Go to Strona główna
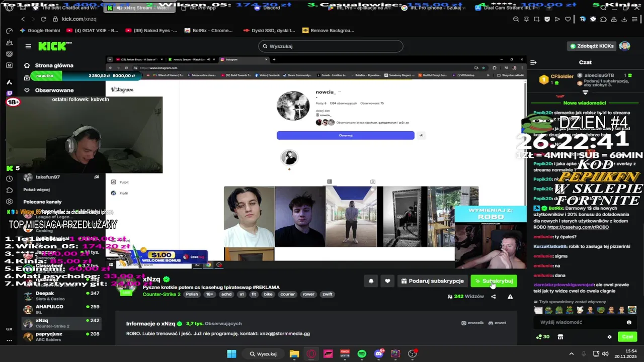 54,65
